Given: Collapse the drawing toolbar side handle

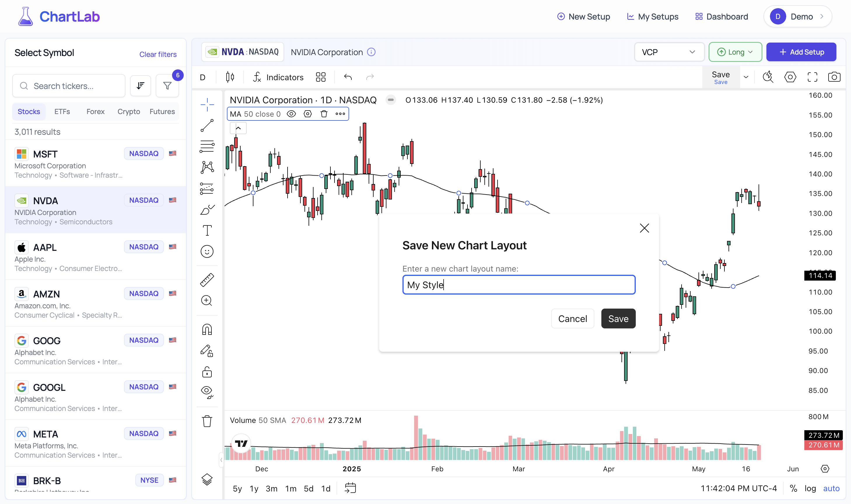Looking at the screenshot, I should (x=221, y=460).
